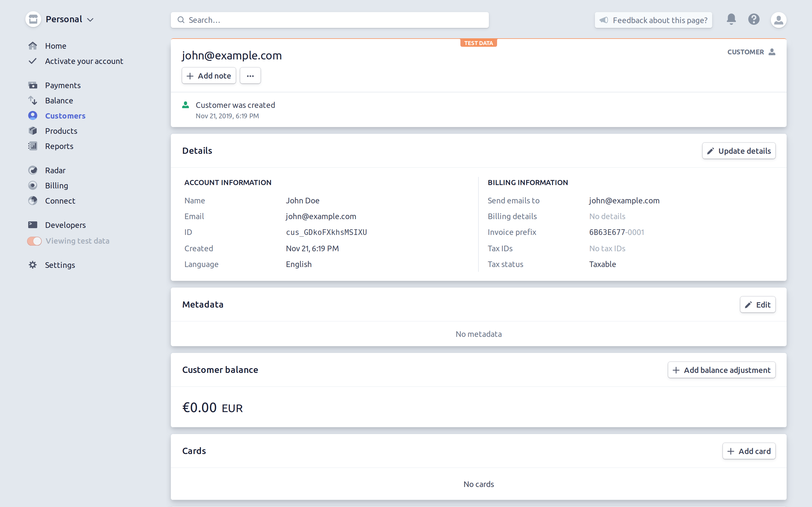Screen dimensions: 812x507
Task: Click the notification bell icon
Action: [731, 19]
